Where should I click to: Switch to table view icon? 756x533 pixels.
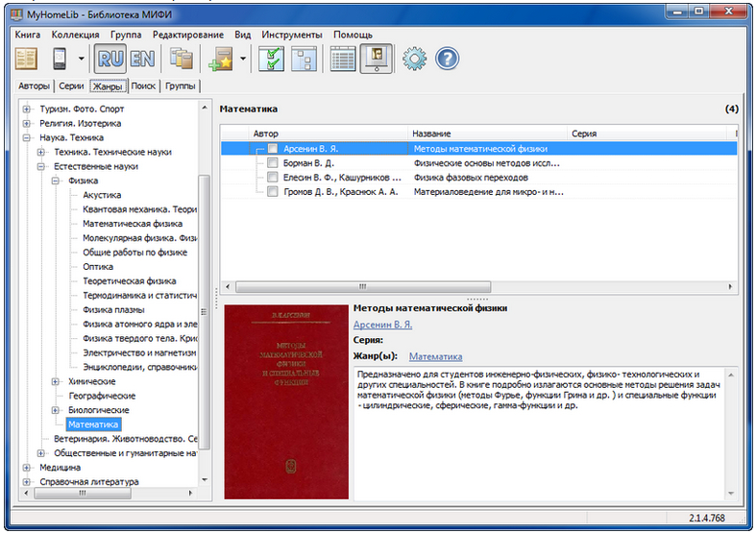click(343, 59)
